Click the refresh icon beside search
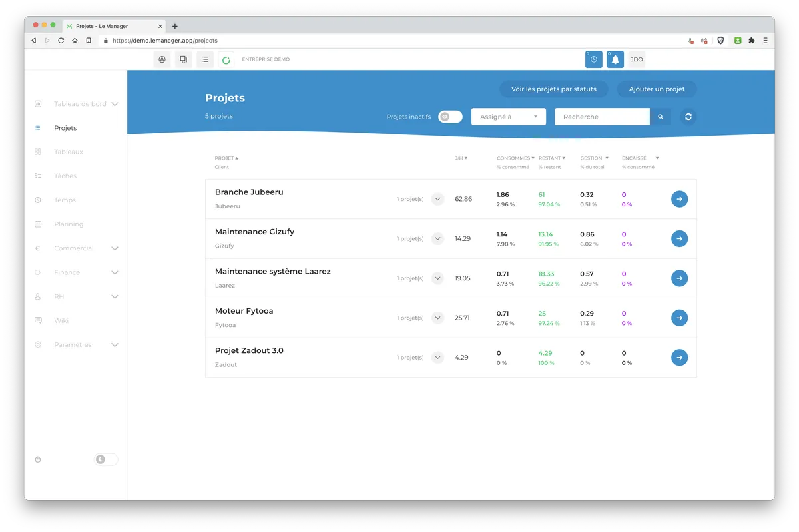Image resolution: width=799 pixels, height=532 pixels. point(688,117)
